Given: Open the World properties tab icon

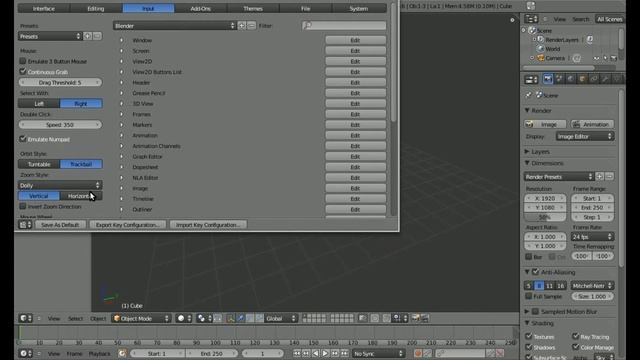Looking at the screenshot, I should coord(571,79).
